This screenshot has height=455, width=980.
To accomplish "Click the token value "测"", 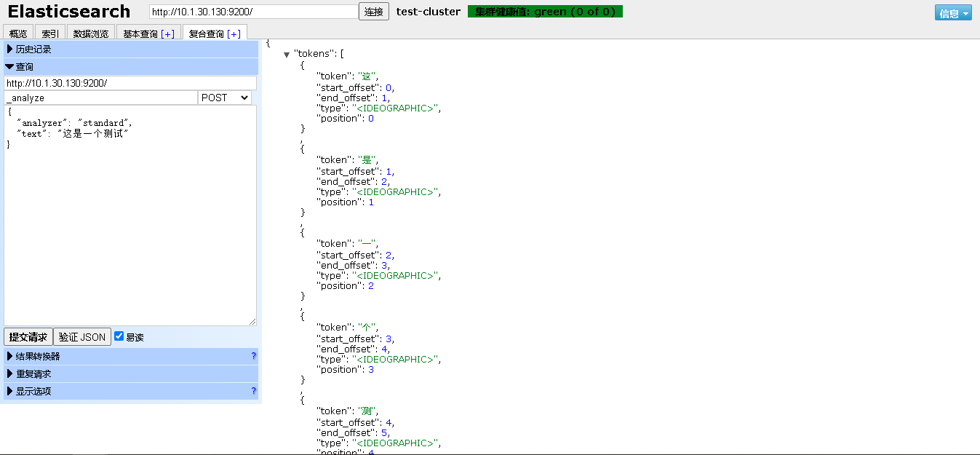I will click(367, 411).
